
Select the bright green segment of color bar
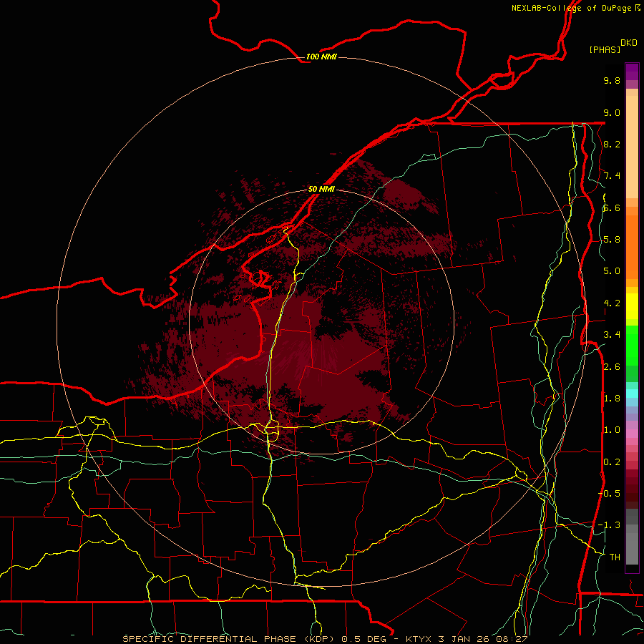point(632,348)
